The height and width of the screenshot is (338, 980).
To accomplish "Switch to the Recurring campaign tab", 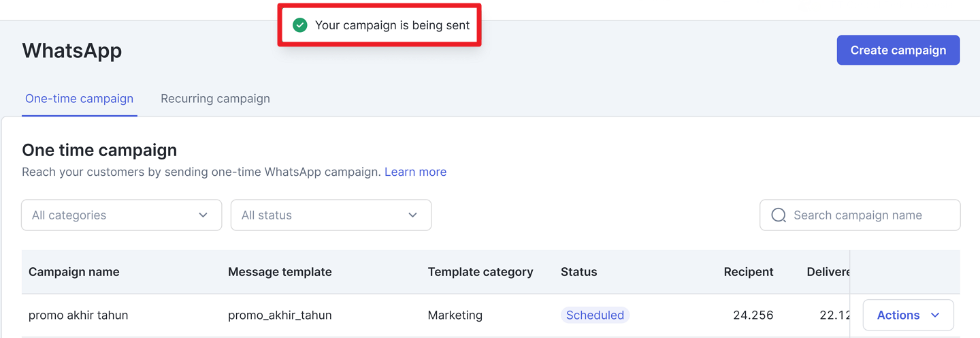I will click(215, 99).
